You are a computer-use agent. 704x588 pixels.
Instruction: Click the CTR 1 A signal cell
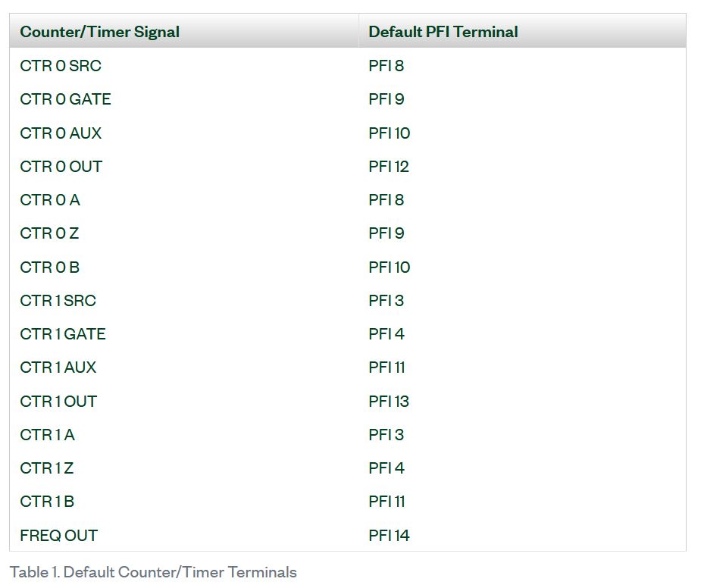point(48,435)
